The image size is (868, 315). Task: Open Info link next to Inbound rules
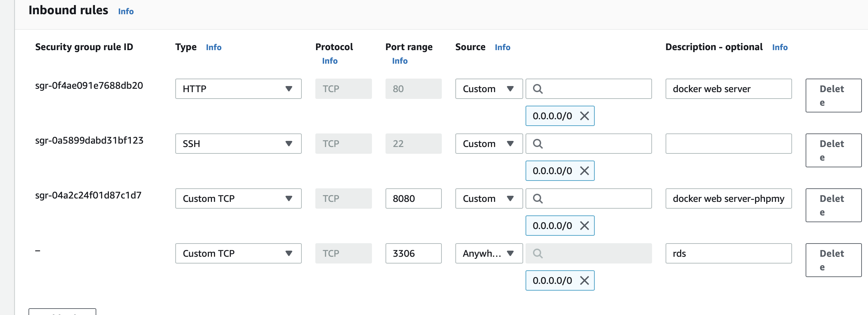126,12
